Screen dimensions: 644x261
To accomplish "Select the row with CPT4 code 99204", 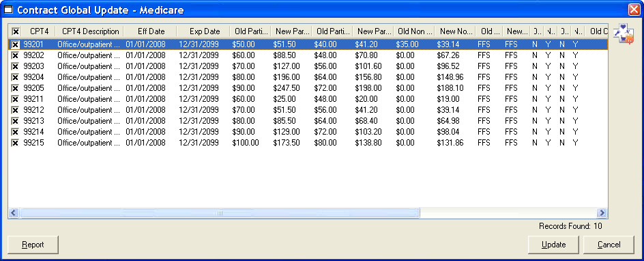I will click(308, 77).
